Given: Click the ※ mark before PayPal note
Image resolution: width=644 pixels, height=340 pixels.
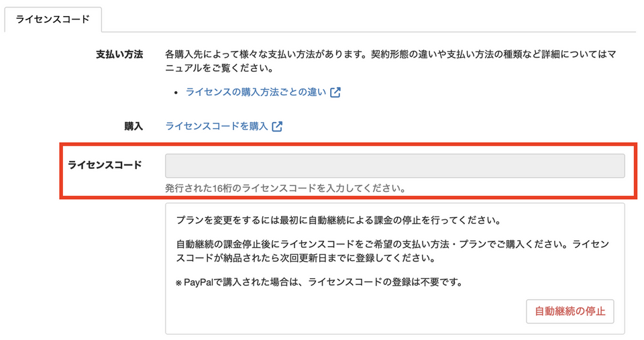Looking at the screenshot, I should point(179,282).
